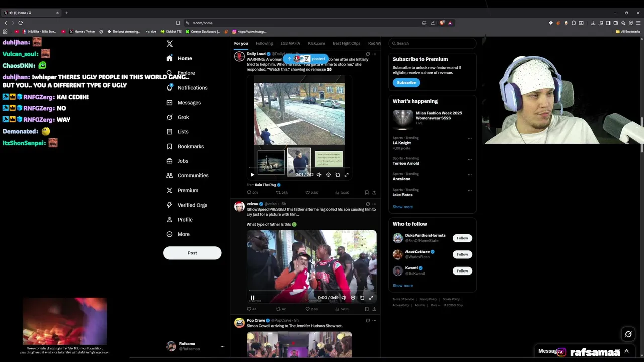Open options for the LA Knight trend
Screen dimensions: 644x362
click(470, 139)
